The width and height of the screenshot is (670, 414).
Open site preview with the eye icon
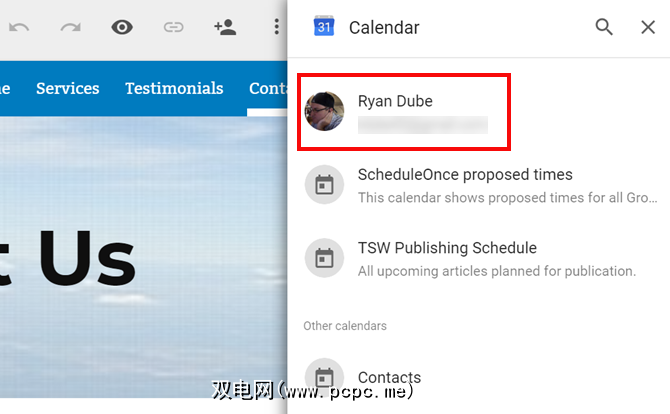click(122, 27)
